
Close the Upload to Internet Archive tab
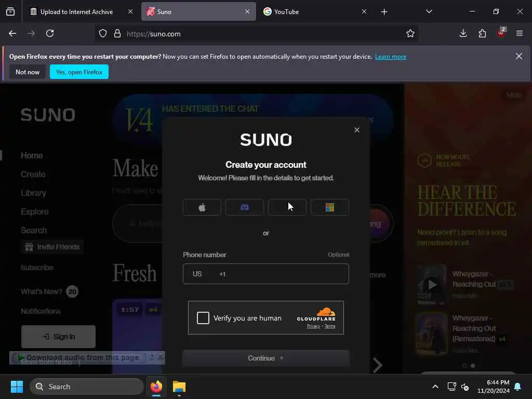(x=130, y=11)
